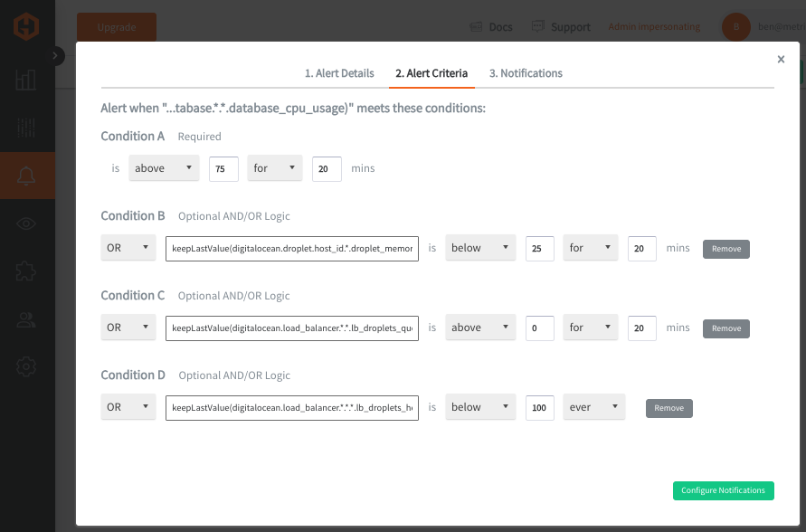Open Condition A 'for' duration dropdown

click(275, 168)
